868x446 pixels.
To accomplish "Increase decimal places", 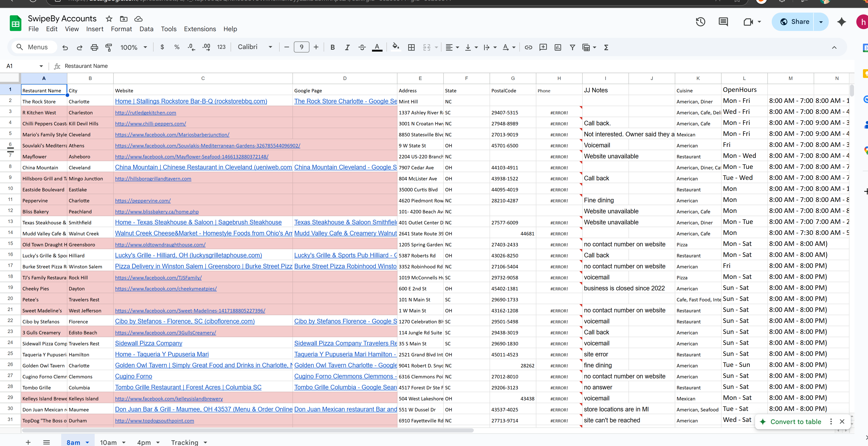I will tap(206, 47).
